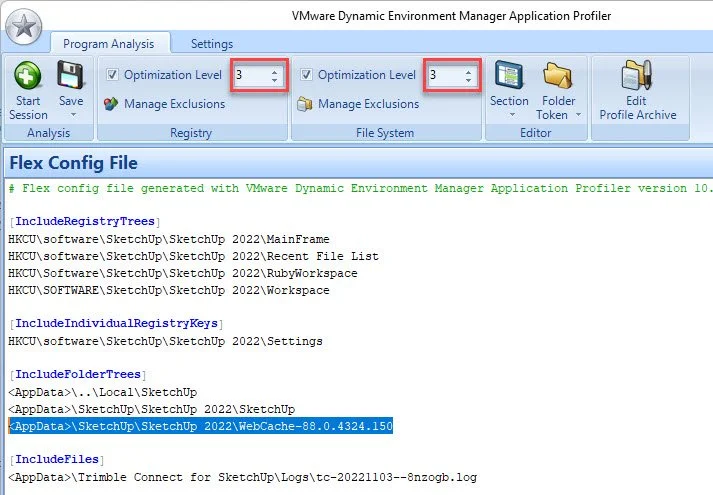This screenshot has width=713, height=495.
Task: Click the Edit Profile Archive label
Action: point(638,108)
